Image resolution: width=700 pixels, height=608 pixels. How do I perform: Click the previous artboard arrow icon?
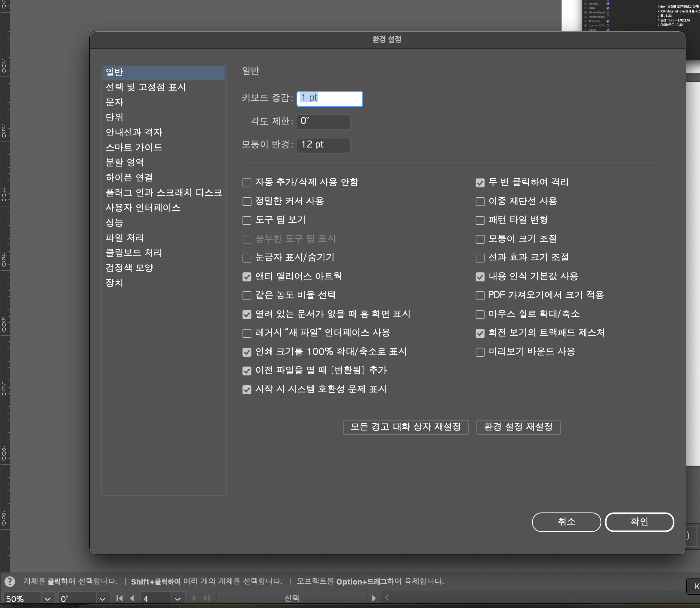tap(132, 598)
